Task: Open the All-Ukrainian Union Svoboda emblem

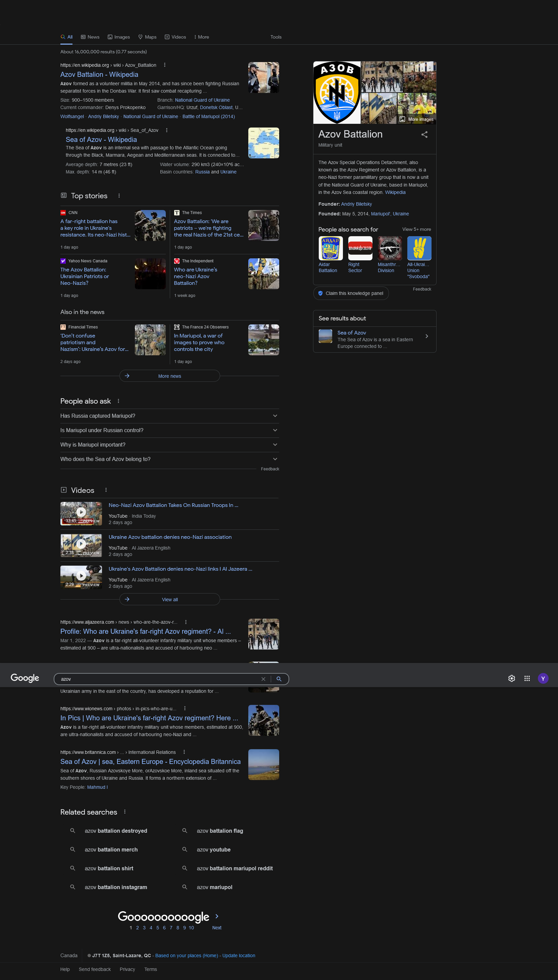Action: coord(419,248)
